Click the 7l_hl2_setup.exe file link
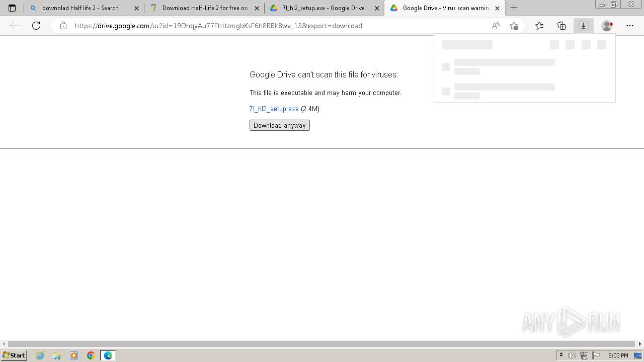The width and height of the screenshot is (644, 362). coord(274,109)
